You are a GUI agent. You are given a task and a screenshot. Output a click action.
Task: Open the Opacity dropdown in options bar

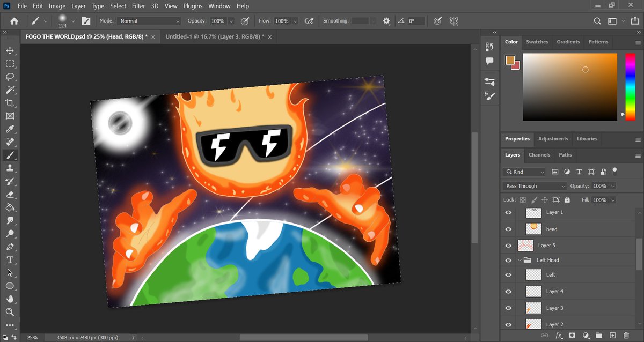click(231, 21)
